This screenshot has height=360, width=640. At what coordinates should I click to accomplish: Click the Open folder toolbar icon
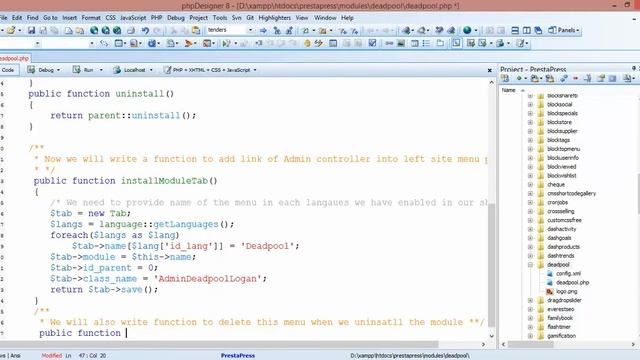point(11,30)
